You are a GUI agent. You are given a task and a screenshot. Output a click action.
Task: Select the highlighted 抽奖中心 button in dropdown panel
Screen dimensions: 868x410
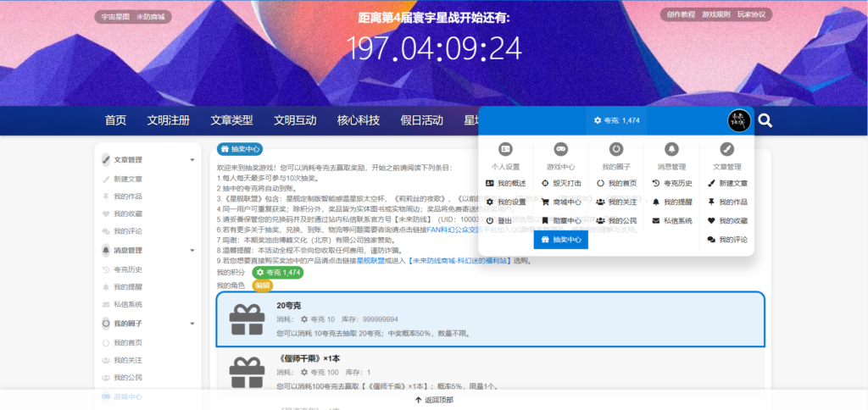[x=561, y=240]
